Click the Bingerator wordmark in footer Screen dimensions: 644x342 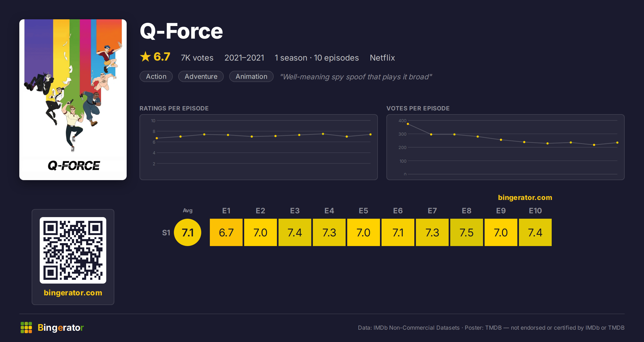pos(61,328)
